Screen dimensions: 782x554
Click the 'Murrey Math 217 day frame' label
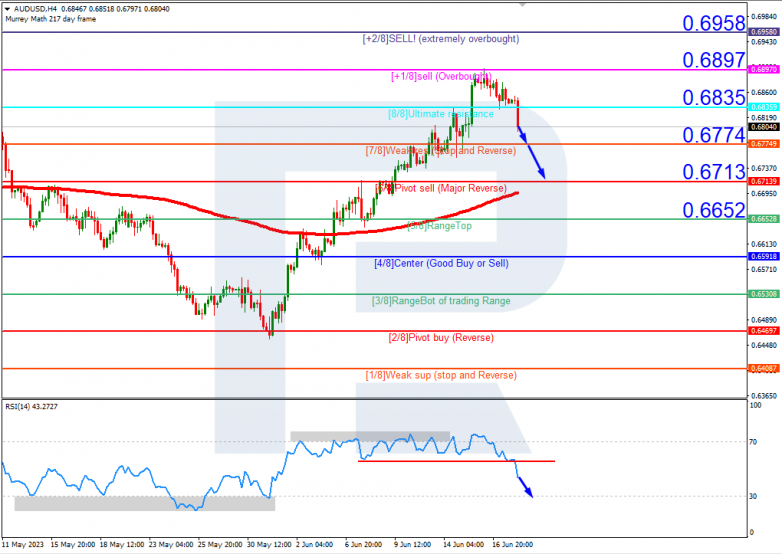50,19
